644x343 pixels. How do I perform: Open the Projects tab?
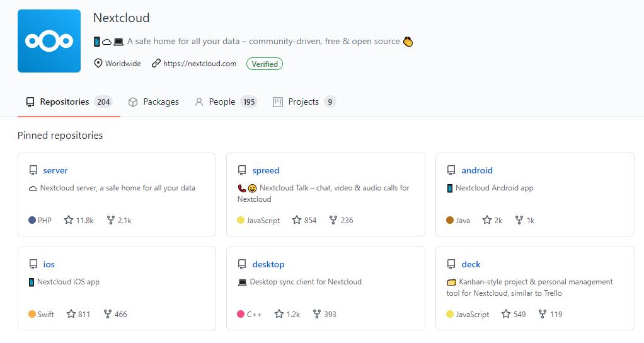tap(304, 102)
